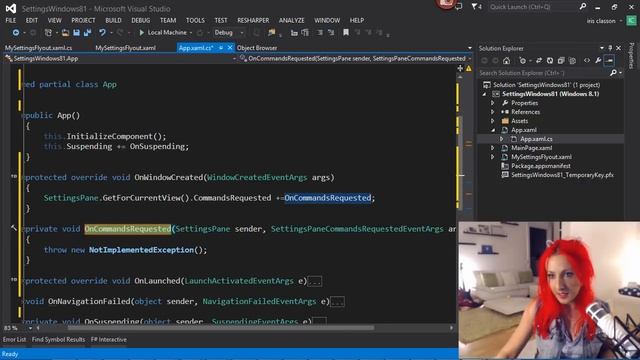Open the RESHARPER menu
Image resolution: width=640 pixels, height=360 pixels.
[253, 20]
